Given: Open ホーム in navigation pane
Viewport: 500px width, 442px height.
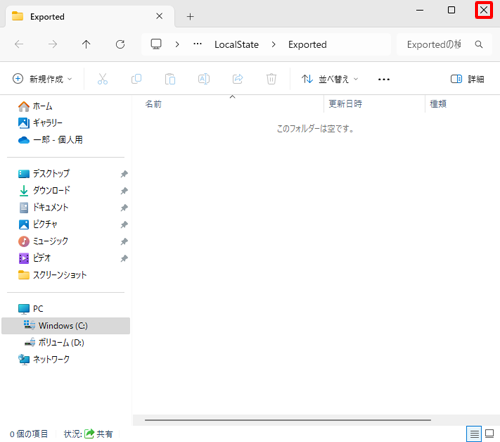Looking at the screenshot, I should click(x=35, y=106).
